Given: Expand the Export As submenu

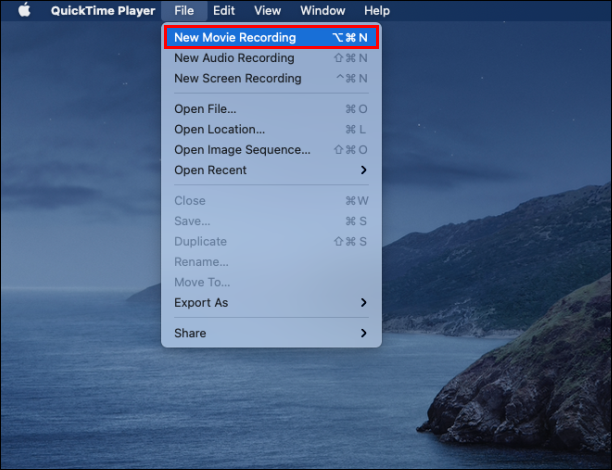Looking at the screenshot, I should (x=271, y=303).
